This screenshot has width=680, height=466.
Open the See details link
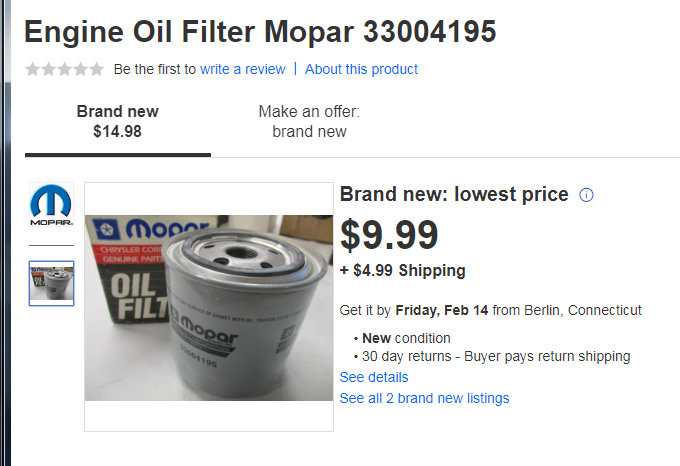[x=374, y=377]
